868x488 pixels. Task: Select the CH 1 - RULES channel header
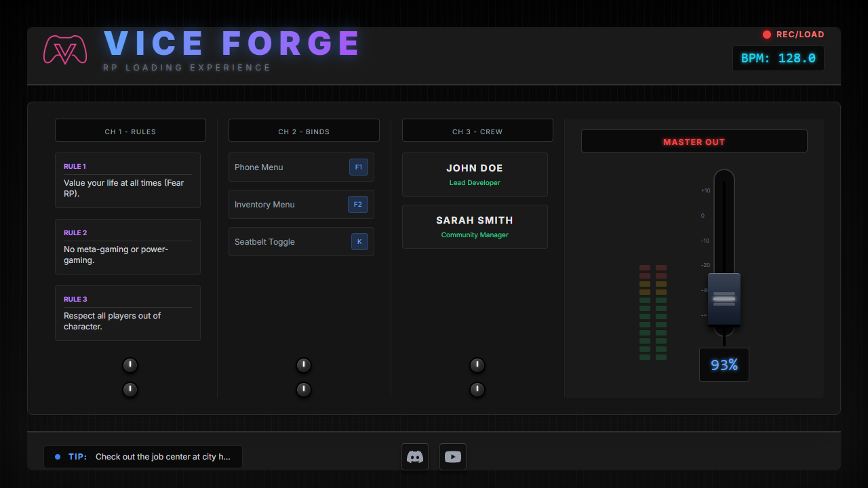(130, 131)
